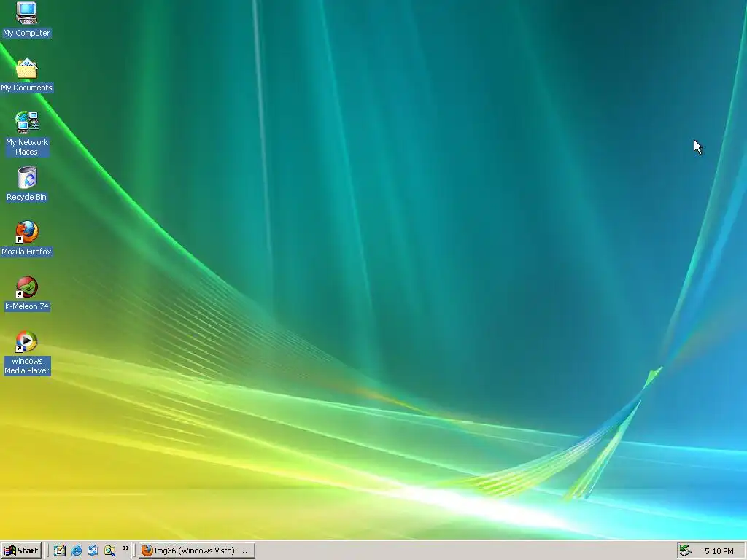Screen dimensions: 747x560
Task: Click the Show Desktop Quick Launch icon
Action: 60,551
